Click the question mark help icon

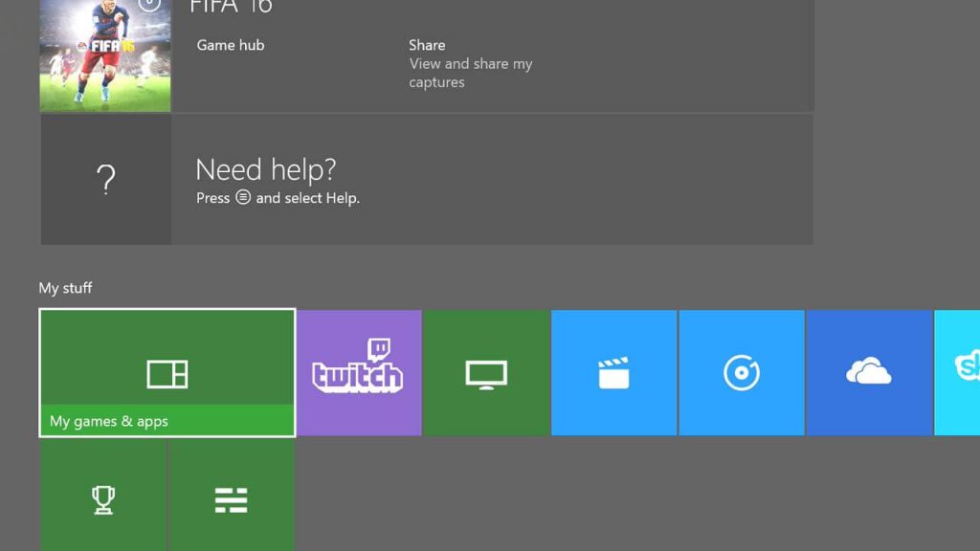coord(105,178)
